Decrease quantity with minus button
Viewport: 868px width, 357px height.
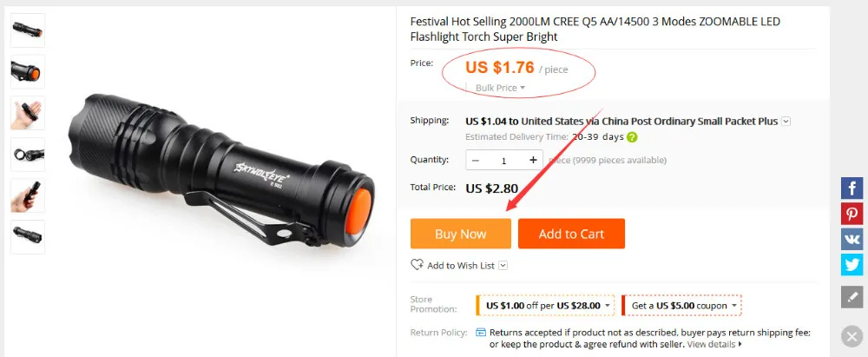pos(476,160)
